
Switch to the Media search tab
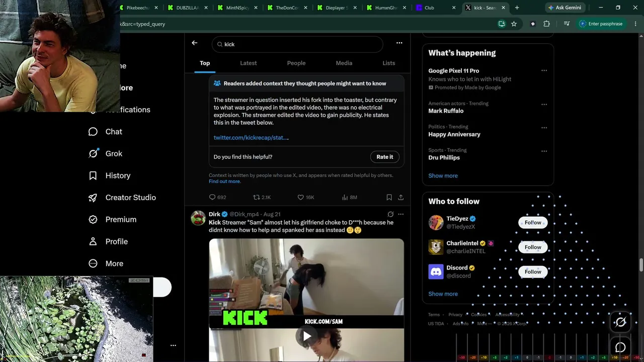click(344, 63)
